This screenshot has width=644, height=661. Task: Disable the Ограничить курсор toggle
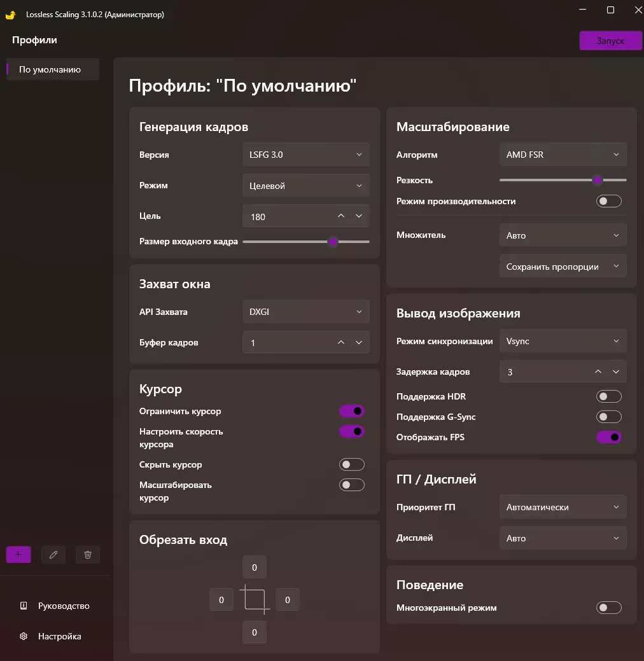click(352, 412)
